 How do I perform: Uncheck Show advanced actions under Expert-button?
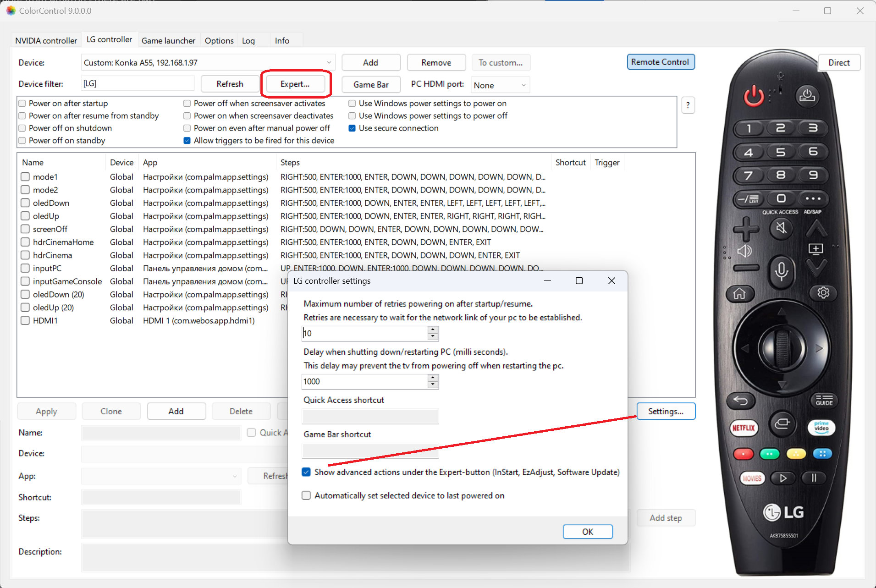click(x=306, y=472)
